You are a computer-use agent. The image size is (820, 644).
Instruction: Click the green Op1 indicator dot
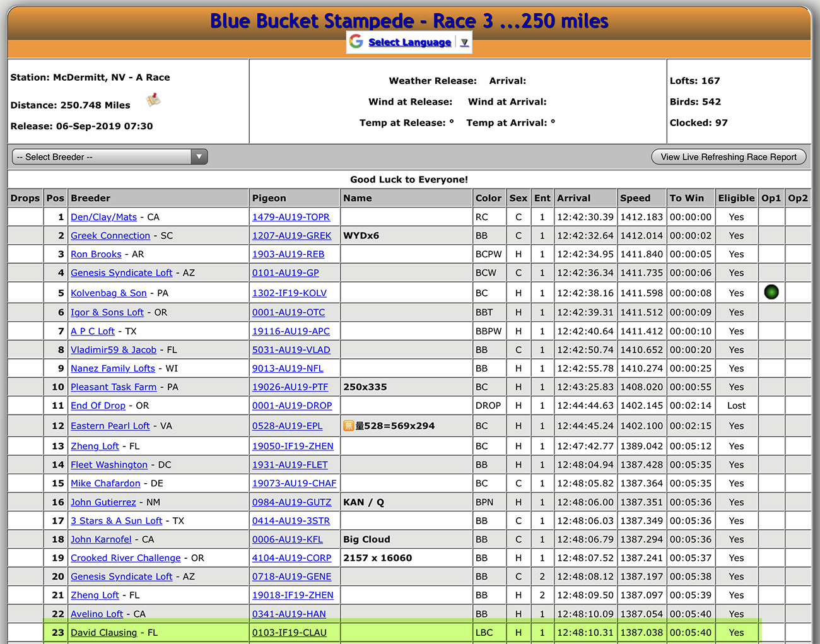(x=771, y=292)
